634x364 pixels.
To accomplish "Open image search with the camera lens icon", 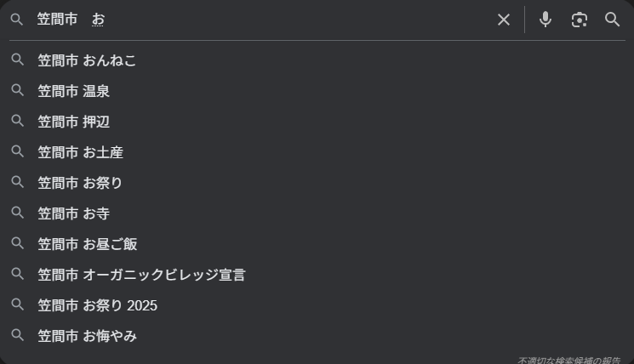I will tap(580, 20).
